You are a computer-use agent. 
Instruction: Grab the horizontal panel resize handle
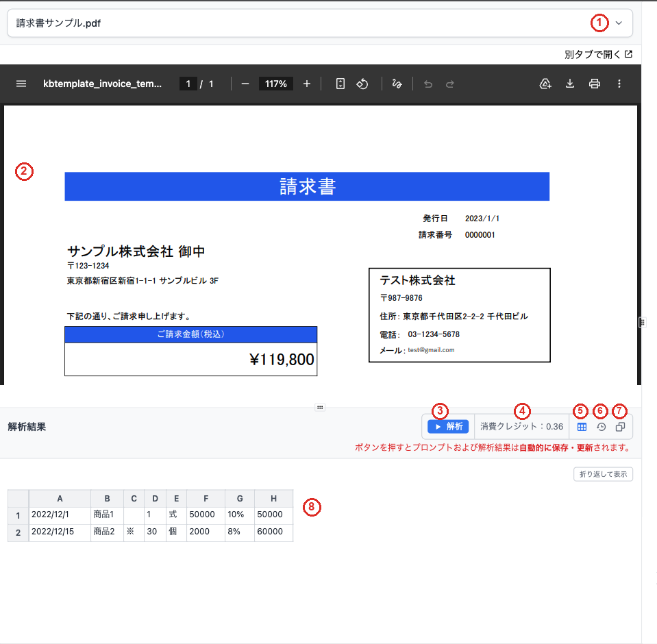[320, 407]
